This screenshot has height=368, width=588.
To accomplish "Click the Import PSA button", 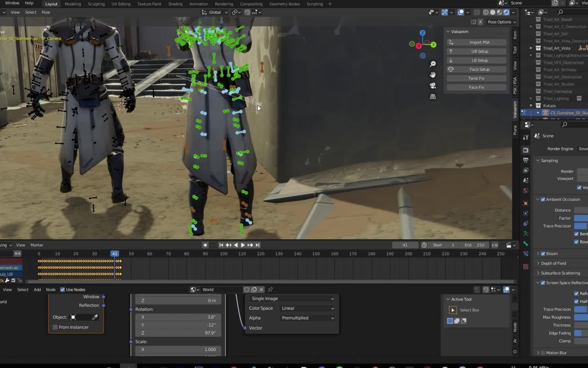I will click(x=476, y=42).
